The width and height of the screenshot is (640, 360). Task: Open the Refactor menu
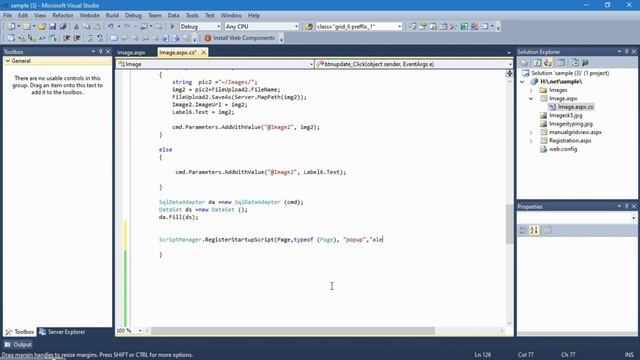62,16
